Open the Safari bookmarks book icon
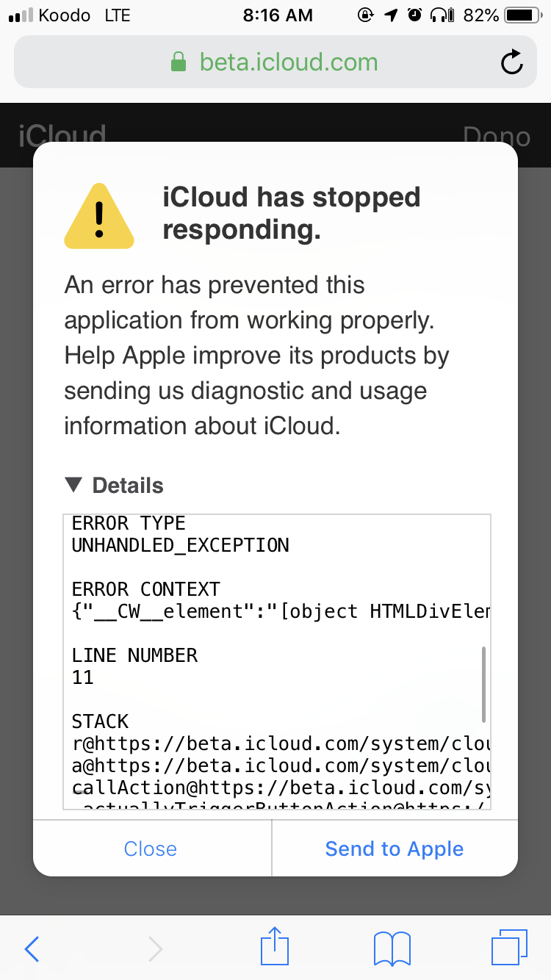Viewport: 551px width, 980px height. [392, 949]
